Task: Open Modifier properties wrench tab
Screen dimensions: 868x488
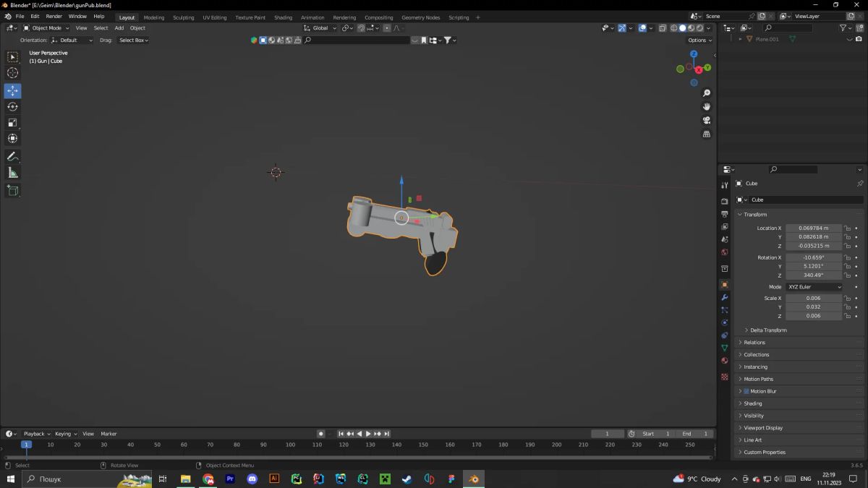Action: (724, 297)
